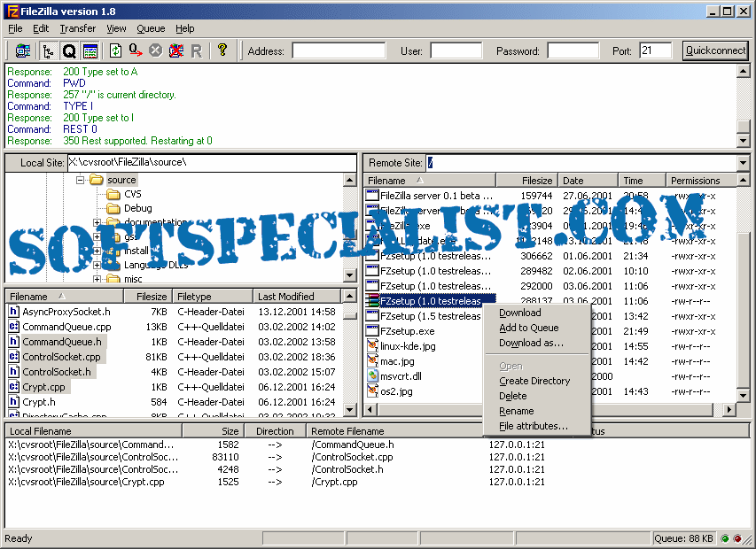This screenshot has height=549, width=756.
Task: Collapse the source folder in local tree
Action: (x=80, y=180)
